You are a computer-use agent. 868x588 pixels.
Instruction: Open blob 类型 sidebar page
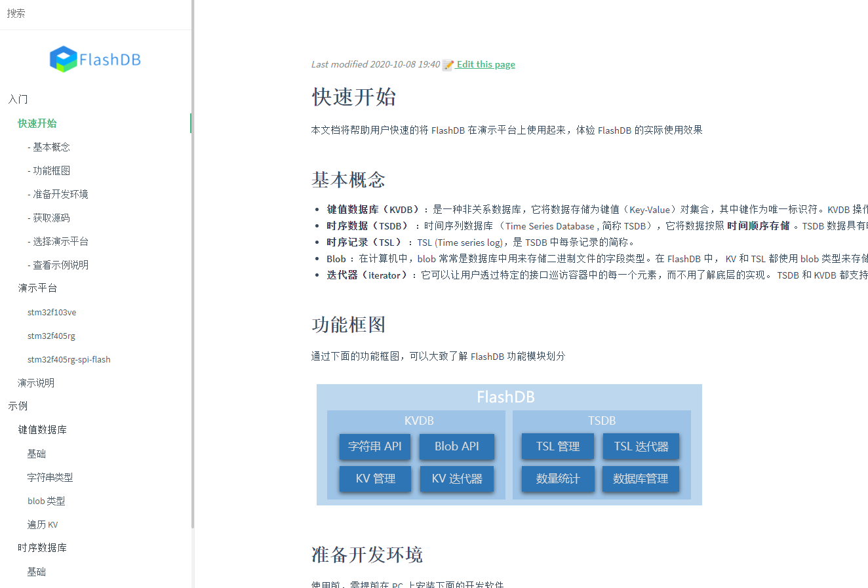point(46,501)
